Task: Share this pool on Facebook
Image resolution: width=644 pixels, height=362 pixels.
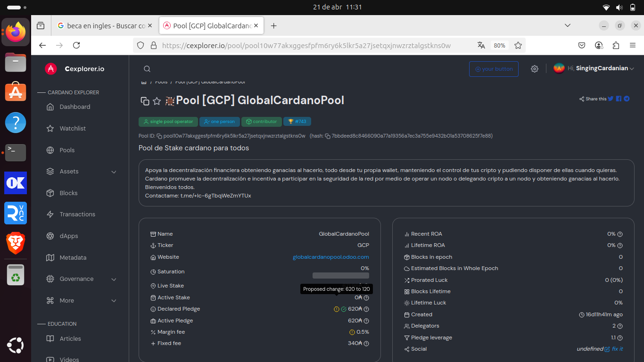Action: point(619,99)
